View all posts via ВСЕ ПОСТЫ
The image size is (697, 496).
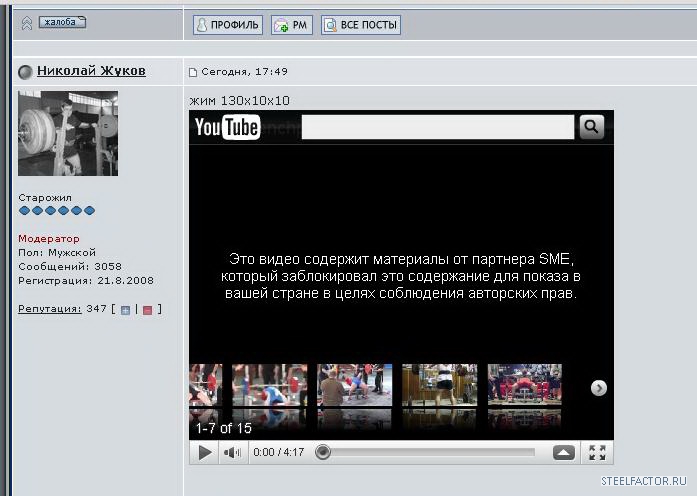pyautogui.click(x=361, y=25)
